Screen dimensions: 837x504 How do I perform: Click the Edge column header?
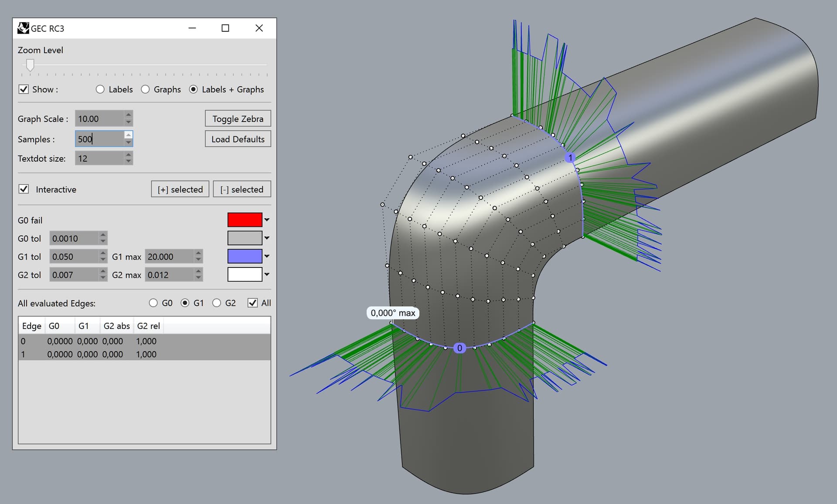click(x=31, y=326)
